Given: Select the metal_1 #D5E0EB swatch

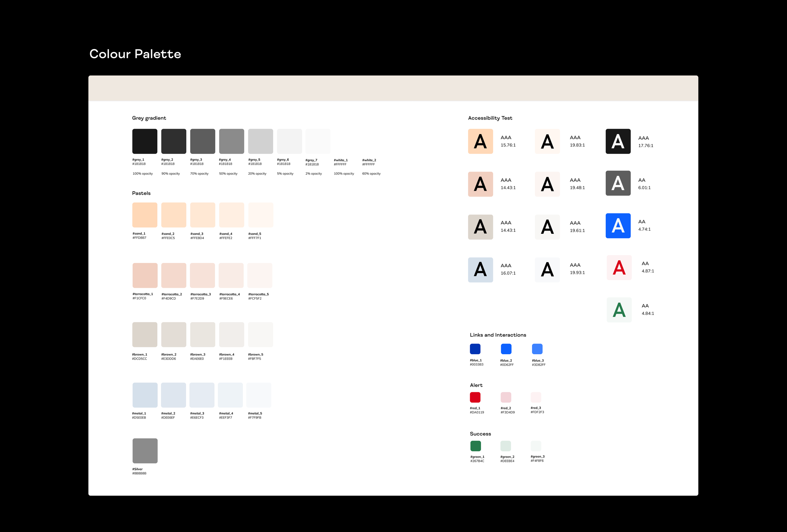Looking at the screenshot, I should pos(145,395).
